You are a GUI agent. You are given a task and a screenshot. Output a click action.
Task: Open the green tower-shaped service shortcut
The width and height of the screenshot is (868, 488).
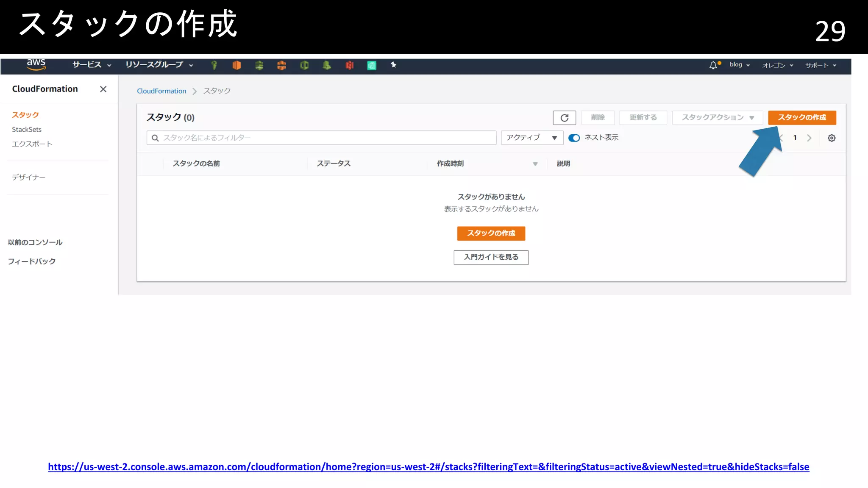pyautogui.click(x=327, y=65)
